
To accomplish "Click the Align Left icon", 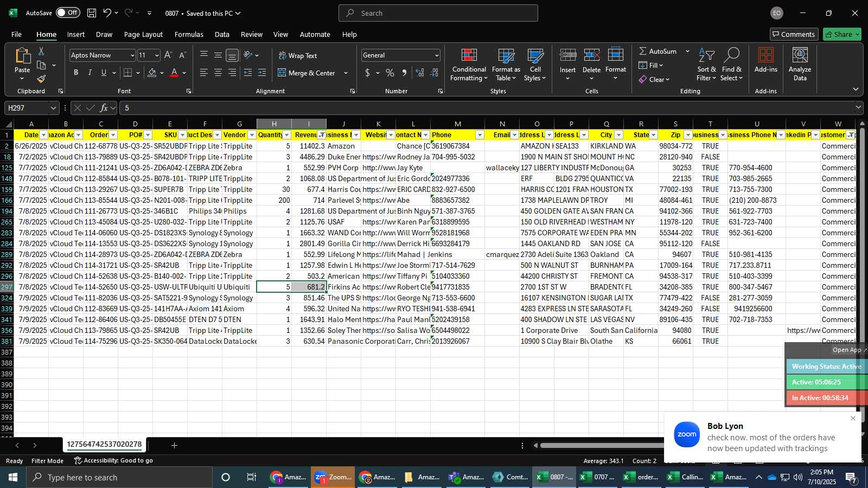I will point(204,73).
